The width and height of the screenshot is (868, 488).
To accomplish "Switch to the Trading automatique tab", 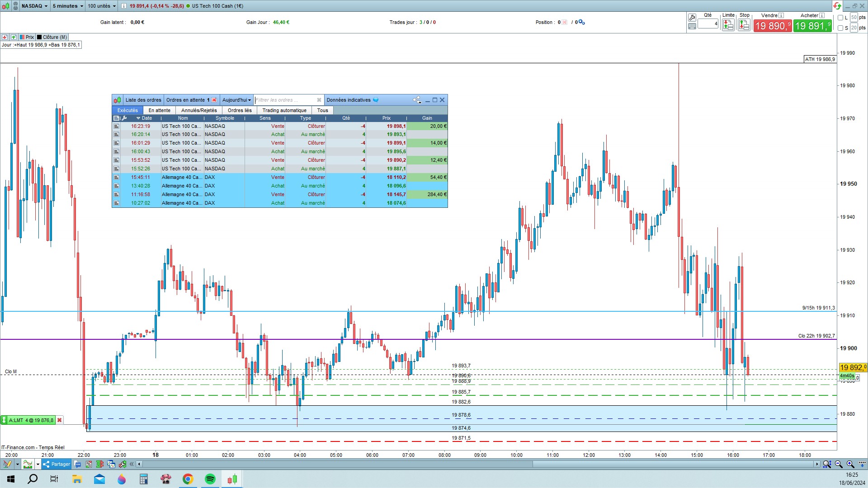I will pyautogui.click(x=284, y=110).
